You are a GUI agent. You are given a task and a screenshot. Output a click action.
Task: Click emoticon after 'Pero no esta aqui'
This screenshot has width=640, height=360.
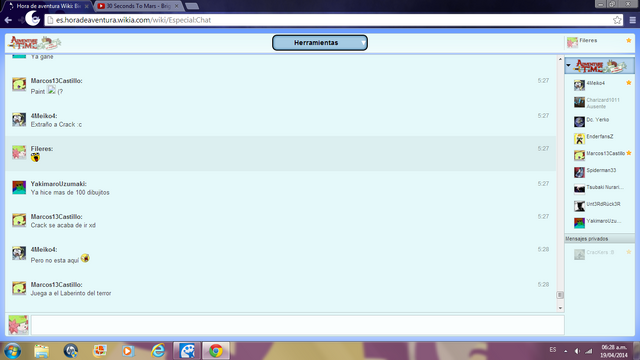(85, 258)
